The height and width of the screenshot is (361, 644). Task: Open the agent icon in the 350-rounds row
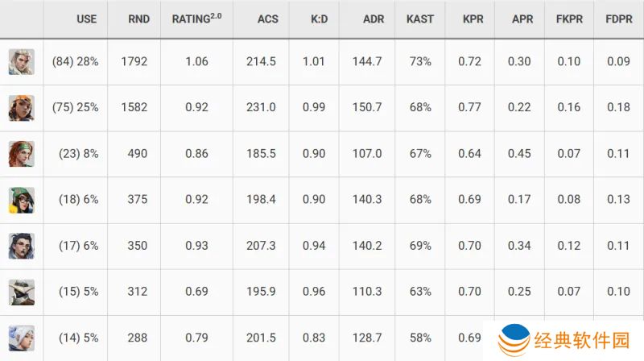coord(22,246)
